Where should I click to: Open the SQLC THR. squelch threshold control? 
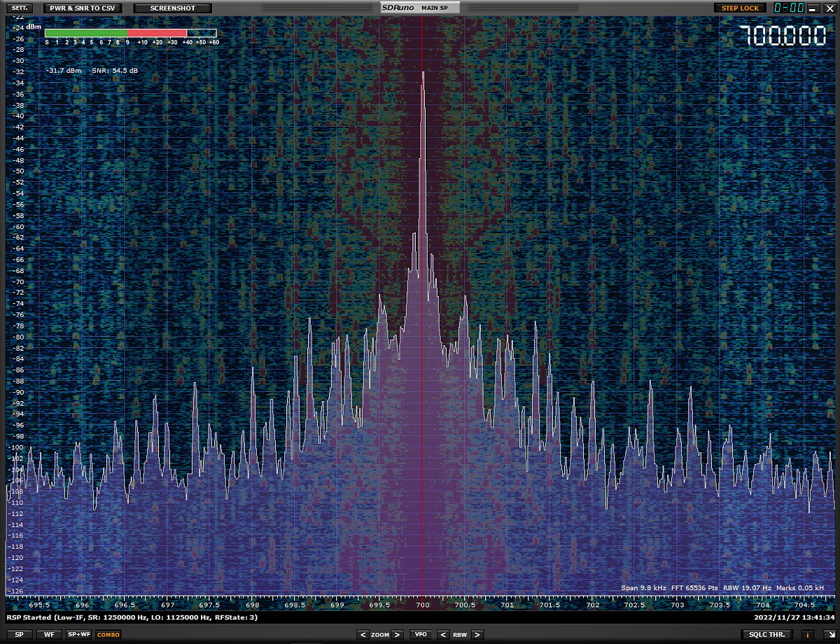(x=766, y=635)
